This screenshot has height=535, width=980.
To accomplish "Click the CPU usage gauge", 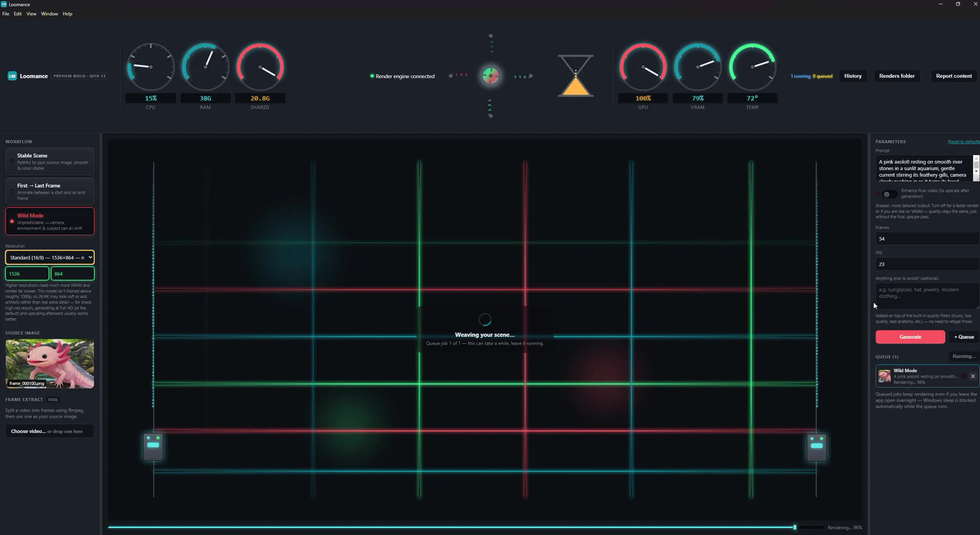I will [x=151, y=67].
